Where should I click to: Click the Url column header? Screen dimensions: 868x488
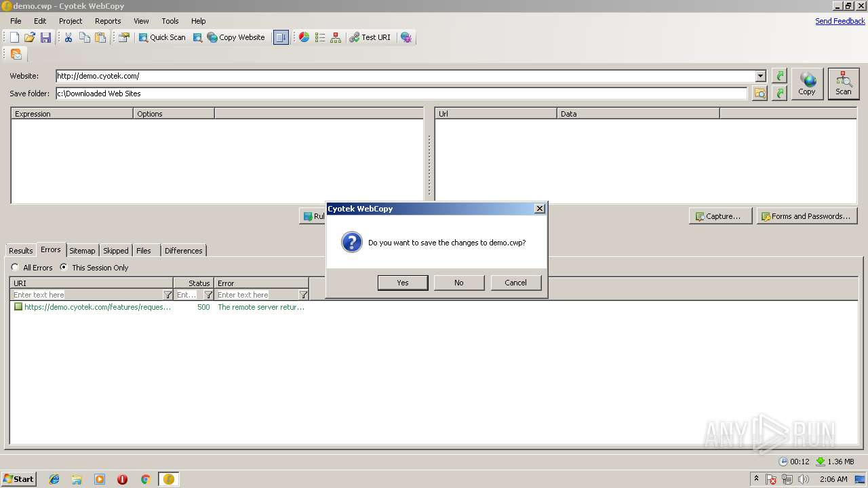[x=496, y=114]
